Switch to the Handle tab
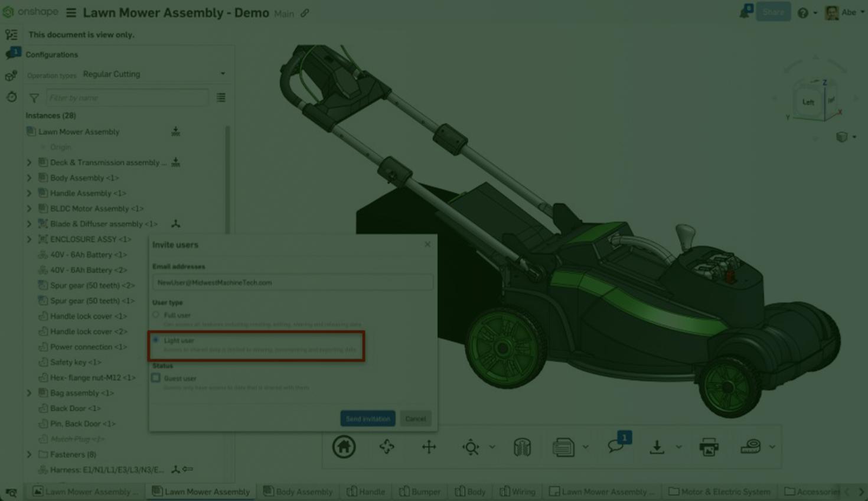The width and height of the screenshot is (868, 501). point(366,492)
